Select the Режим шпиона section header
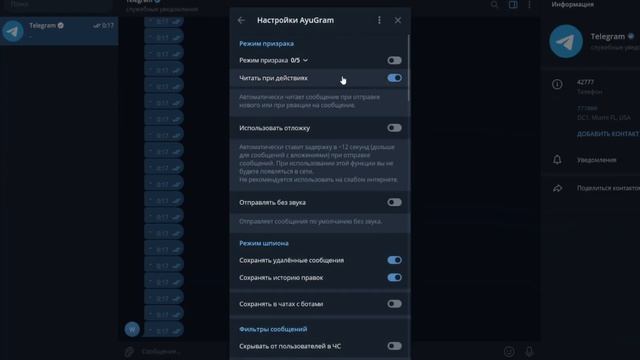640x360 pixels. click(x=264, y=243)
